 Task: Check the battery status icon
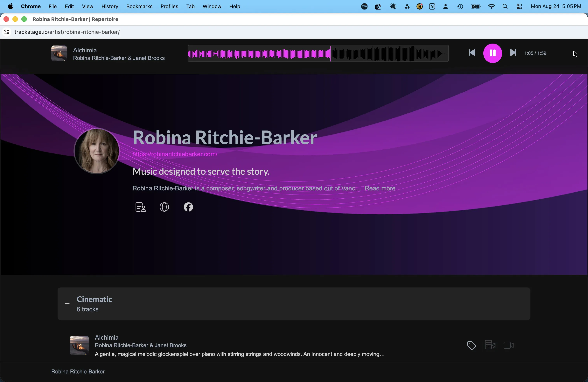(476, 6)
